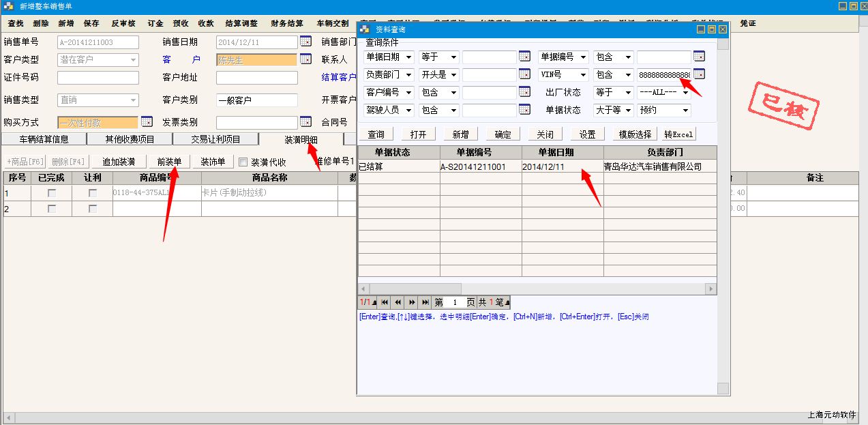Image resolution: width=868 pixels, height=425 pixels.
Task: Open the calendar picker beside 销售日期
Action: click(305, 42)
